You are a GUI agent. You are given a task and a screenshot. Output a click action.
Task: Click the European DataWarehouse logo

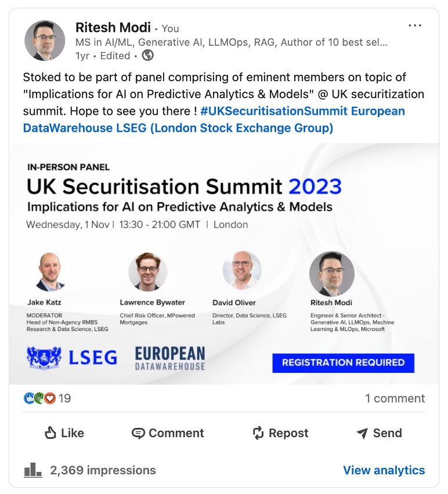tap(169, 358)
